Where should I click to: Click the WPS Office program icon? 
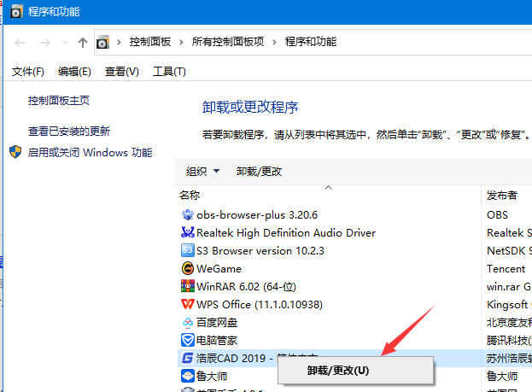pos(188,304)
